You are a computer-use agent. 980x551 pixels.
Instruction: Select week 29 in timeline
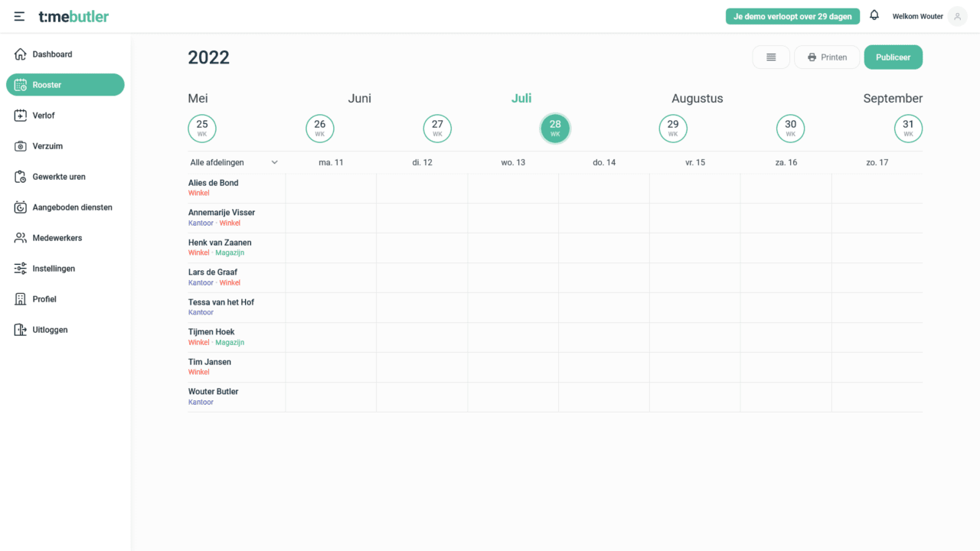tap(672, 128)
